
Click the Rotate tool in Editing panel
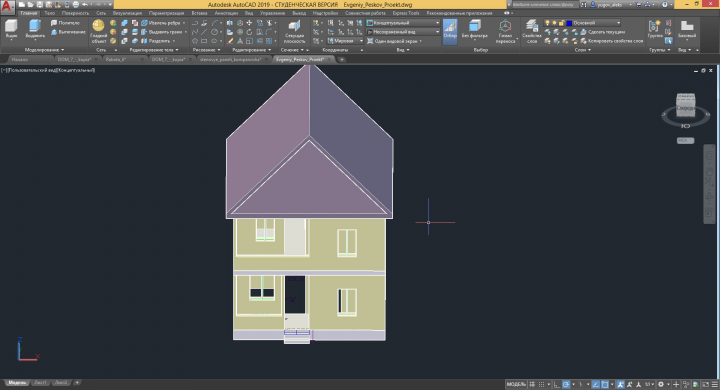click(249, 32)
